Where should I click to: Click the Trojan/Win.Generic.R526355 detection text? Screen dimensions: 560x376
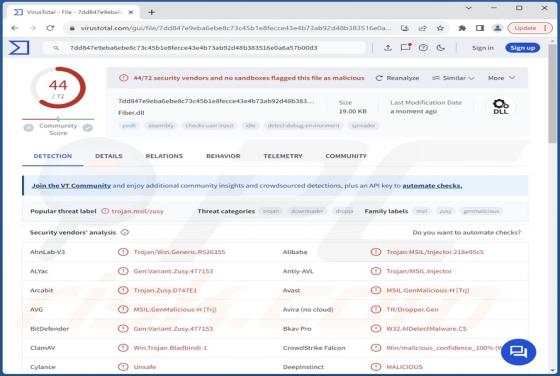click(179, 252)
